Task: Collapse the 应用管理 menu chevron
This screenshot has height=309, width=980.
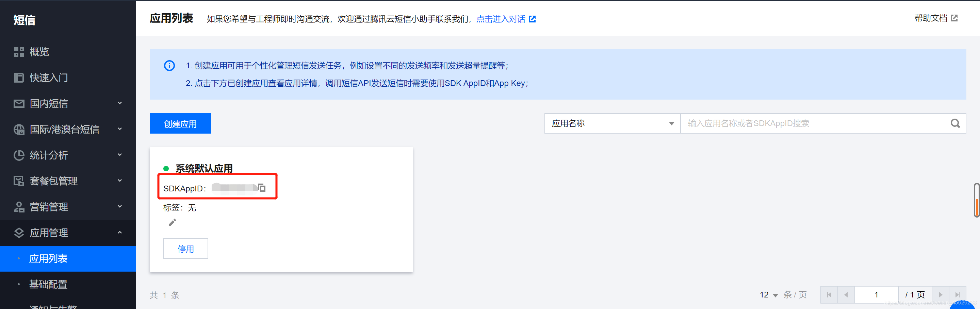Action: [x=119, y=233]
